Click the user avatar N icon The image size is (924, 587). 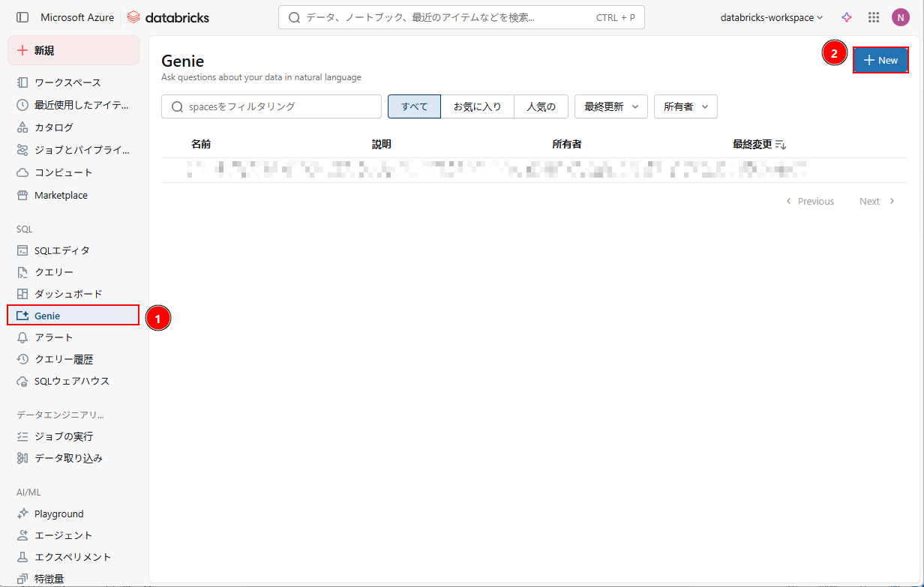[900, 17]
